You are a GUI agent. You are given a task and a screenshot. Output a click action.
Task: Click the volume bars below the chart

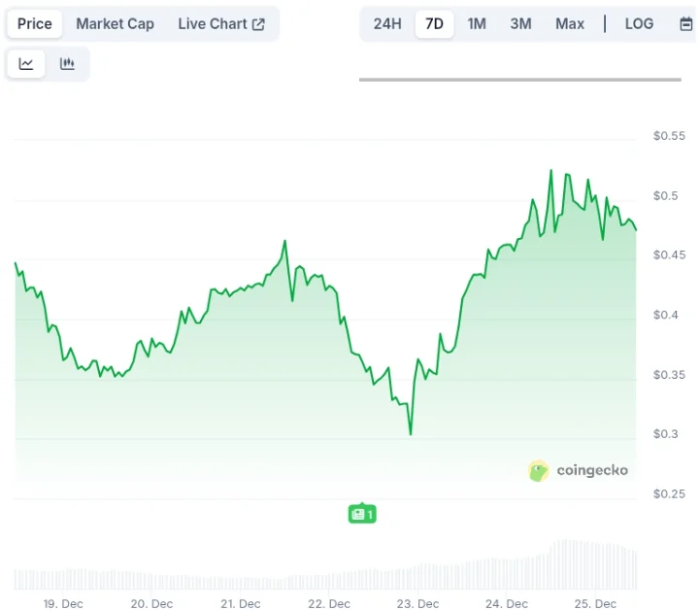click(325, 575)
